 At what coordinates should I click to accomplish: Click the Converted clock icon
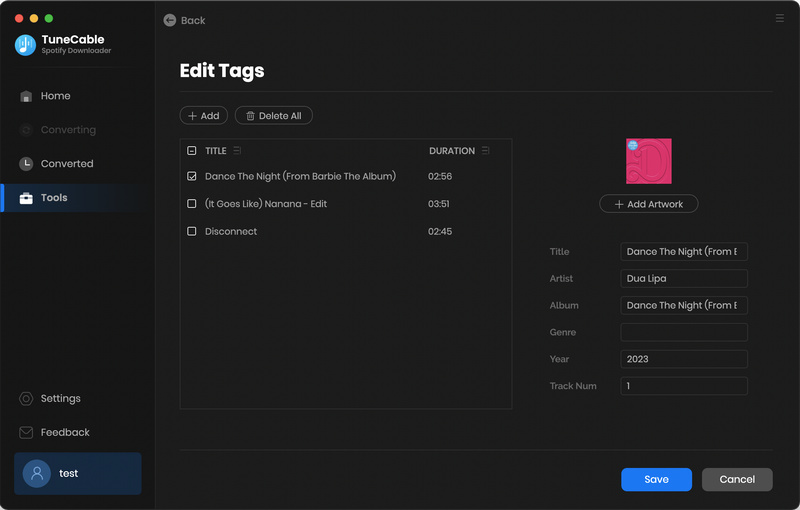tap(26, 164)
